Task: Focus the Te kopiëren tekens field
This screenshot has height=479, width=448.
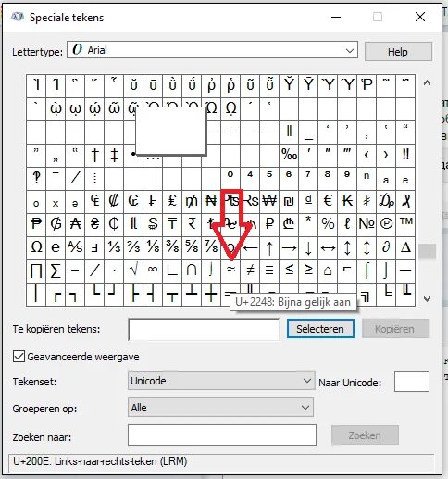Action: coord(204,330)
